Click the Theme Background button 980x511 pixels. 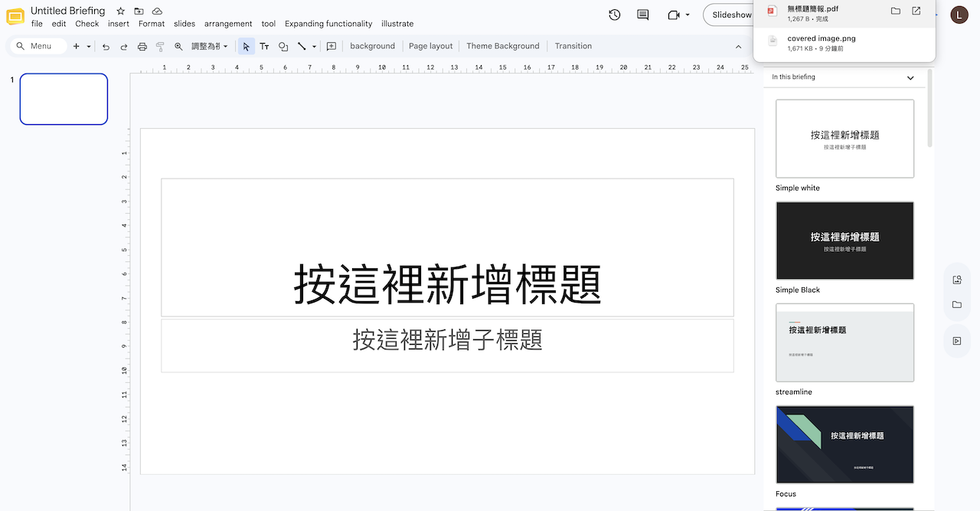click(x=503, y=46)
